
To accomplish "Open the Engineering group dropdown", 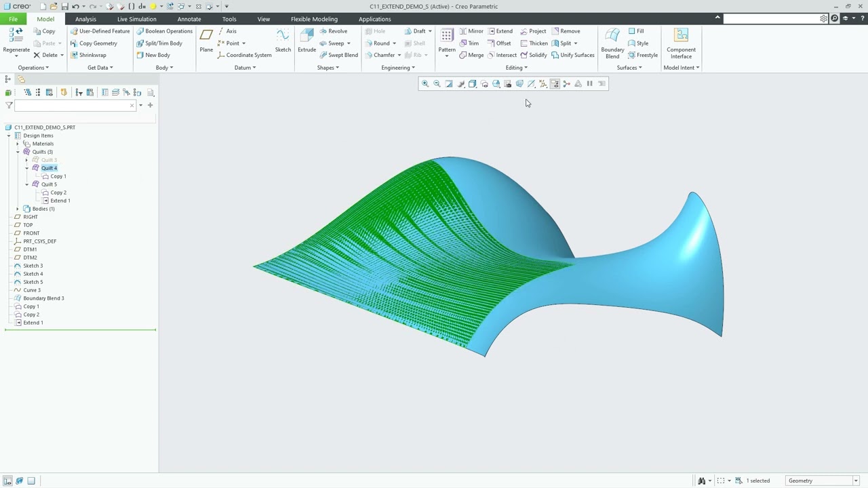I will (398, 68).
